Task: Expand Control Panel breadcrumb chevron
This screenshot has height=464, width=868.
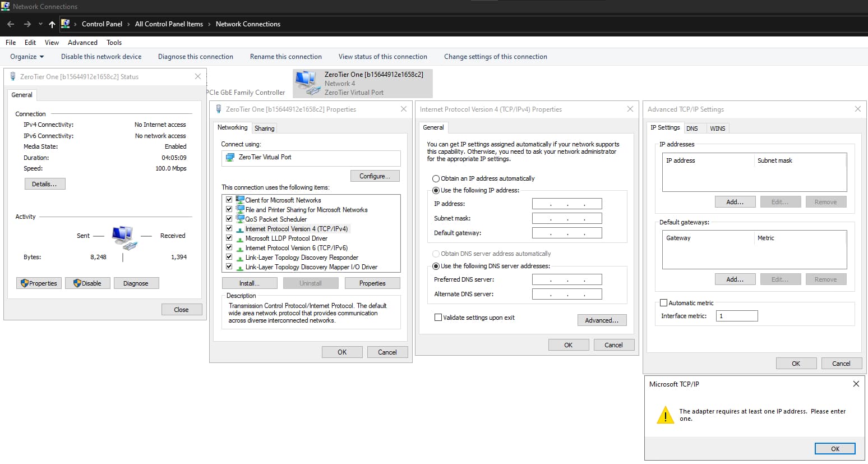Action: (x=128, y=24)
